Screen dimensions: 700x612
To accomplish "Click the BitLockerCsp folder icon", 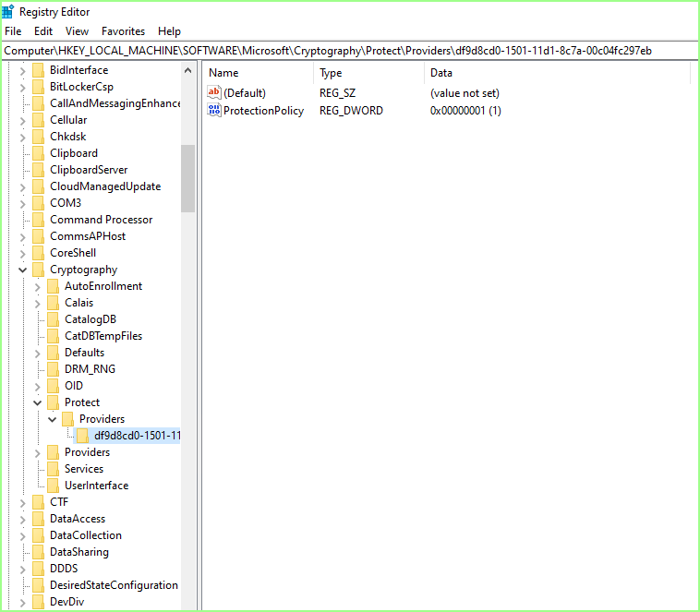I will tap(39, 87).
